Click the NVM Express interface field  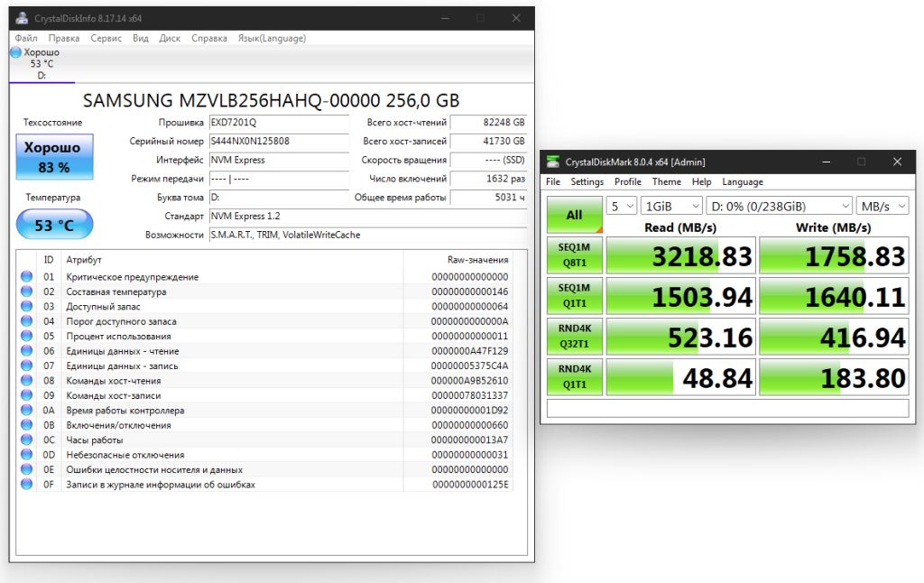[x=280, y=161]
